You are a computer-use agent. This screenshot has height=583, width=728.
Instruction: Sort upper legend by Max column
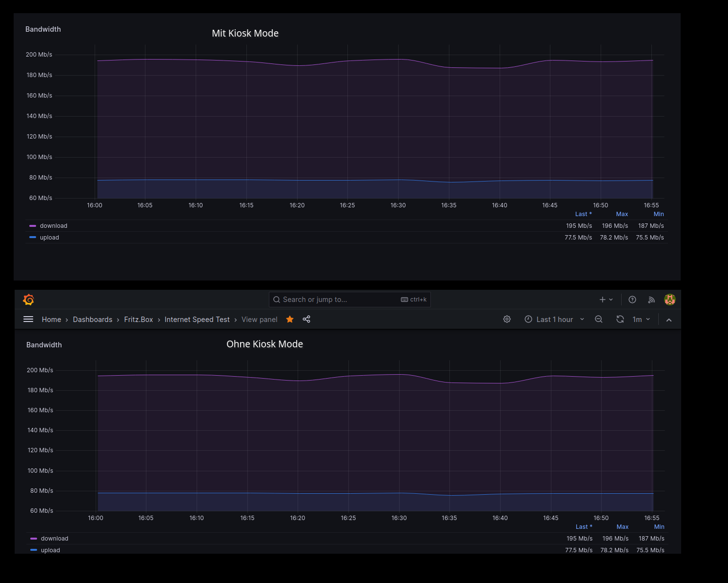point(622,214)
